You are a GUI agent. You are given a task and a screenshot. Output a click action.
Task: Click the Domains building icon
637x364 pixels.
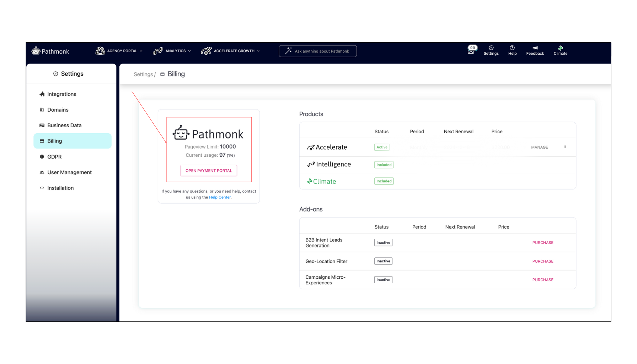42,109
